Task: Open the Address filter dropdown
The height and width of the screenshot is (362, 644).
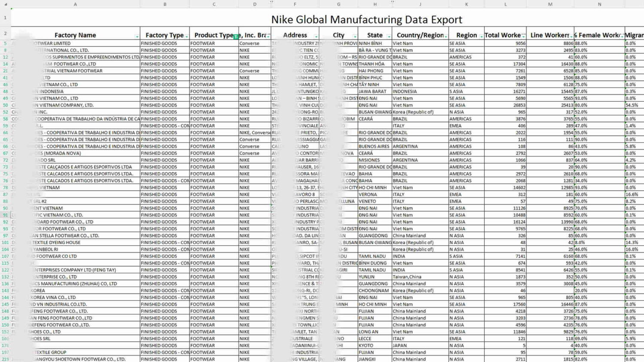Action: click(316, 36)
